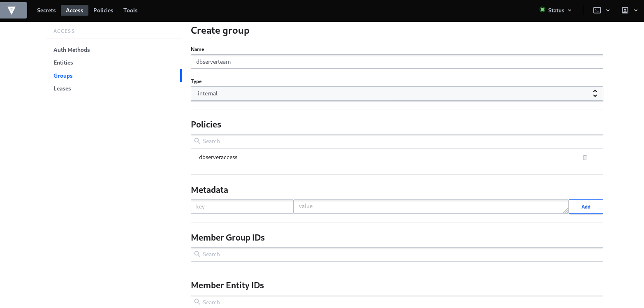
Task: Go to Auth Methods in sidebar
Action: (x=72, y=50)
